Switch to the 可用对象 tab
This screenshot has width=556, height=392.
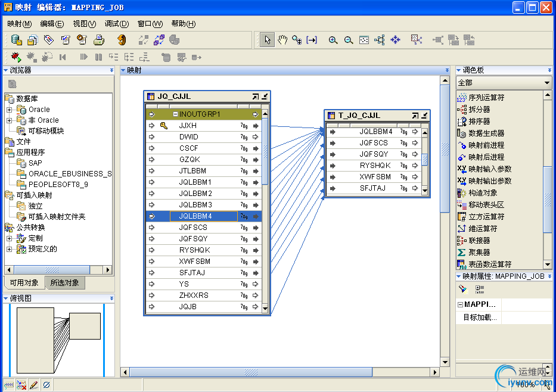tap(24, 283)
